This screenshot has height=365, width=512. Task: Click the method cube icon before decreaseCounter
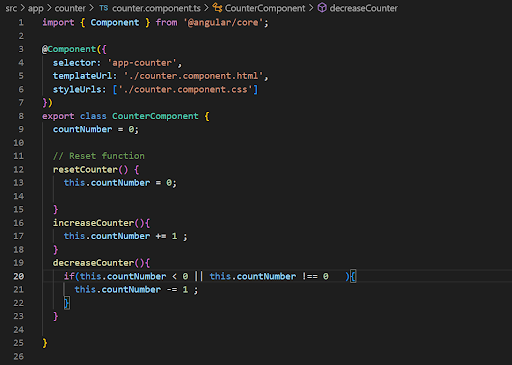(322, 8)
